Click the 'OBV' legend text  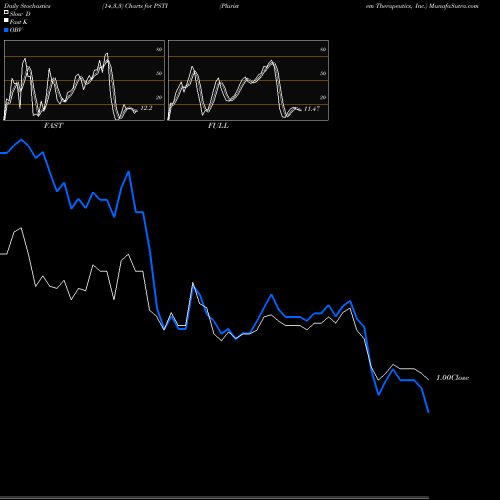click(x=16, y=30)
